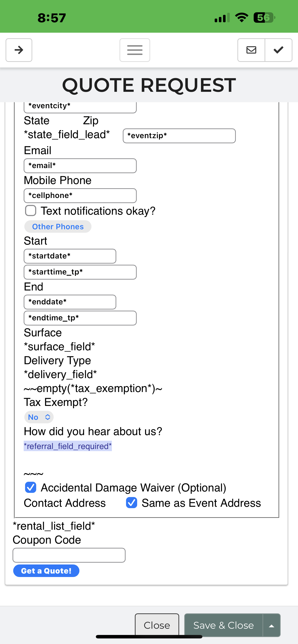The width and height of the screenshot is (298, 644).
Task: Open the Tax Exempt dropdown
Action: coord(39,417)
